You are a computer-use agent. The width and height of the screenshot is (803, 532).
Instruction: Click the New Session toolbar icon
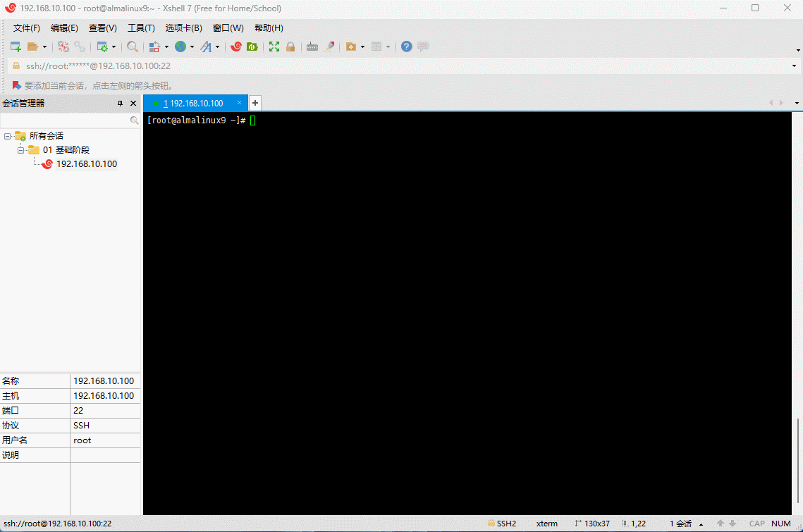point(16,47)
